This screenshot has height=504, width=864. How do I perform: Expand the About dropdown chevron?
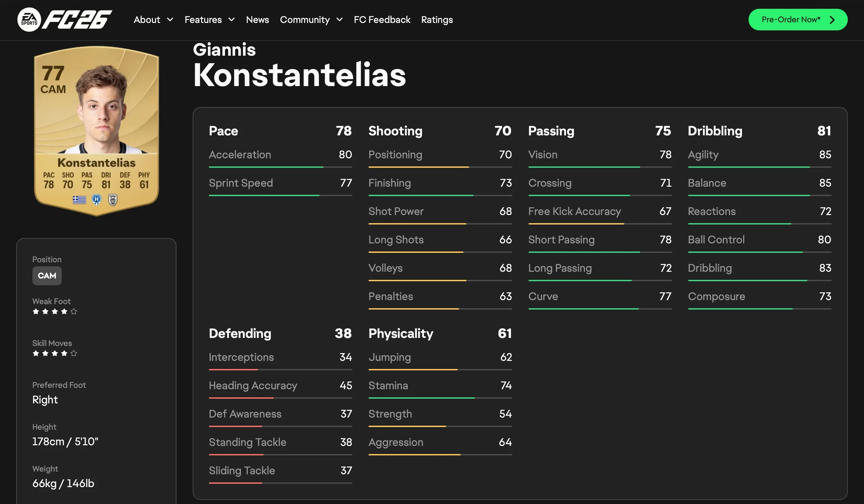click(170, 20)
